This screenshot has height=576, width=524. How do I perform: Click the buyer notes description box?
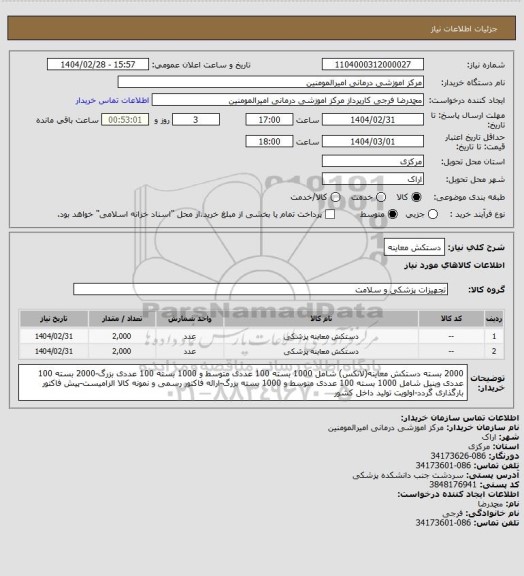(x=243, y=383)
